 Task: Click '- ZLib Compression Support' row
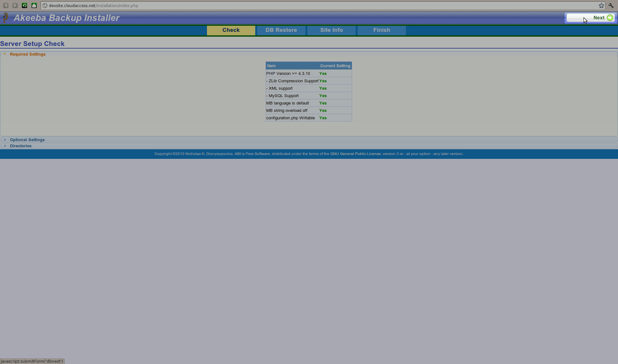[x=309, y=81]
